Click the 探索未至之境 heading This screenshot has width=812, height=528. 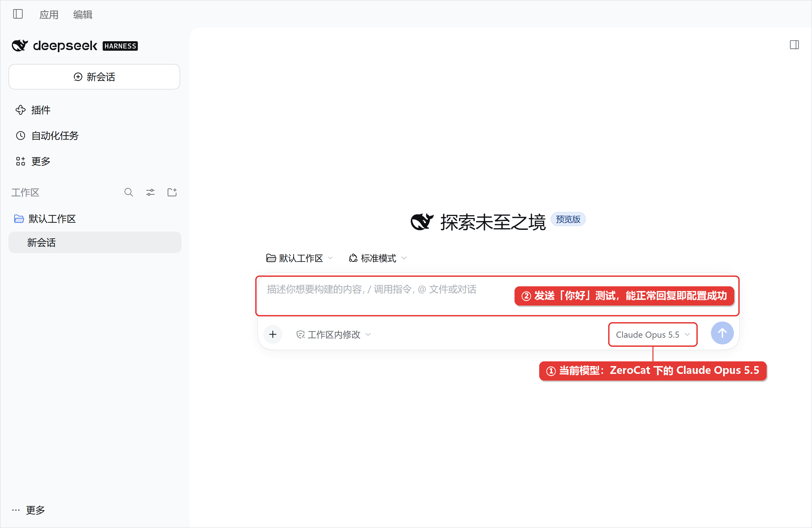click(493, 222)
